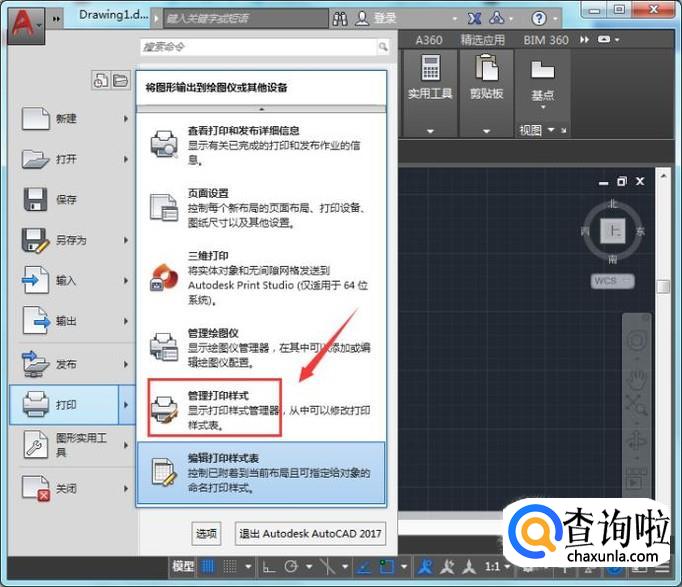Expand the 打开 submenu arrow
The height and width of the screenshot is (587, 682).
coord(126,159)
